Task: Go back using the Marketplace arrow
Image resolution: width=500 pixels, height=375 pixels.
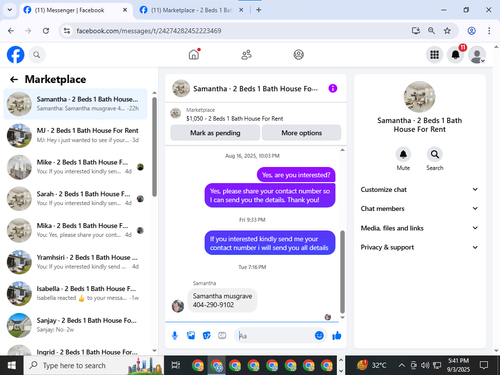Action: pyautogui.click(x=14, y=79)
